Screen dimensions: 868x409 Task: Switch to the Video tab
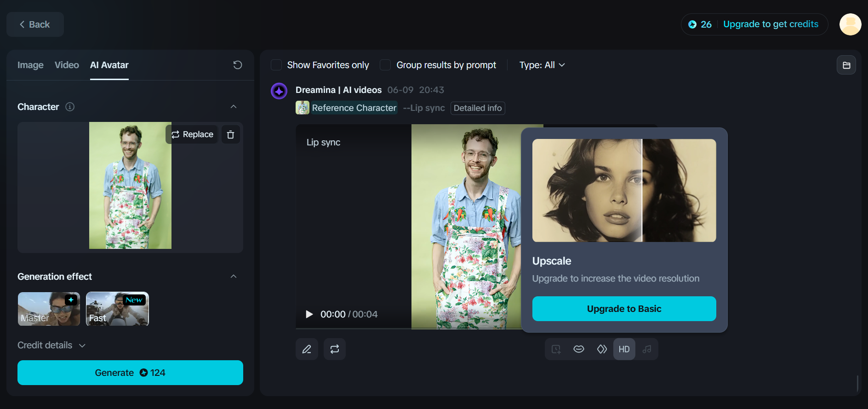67,65
